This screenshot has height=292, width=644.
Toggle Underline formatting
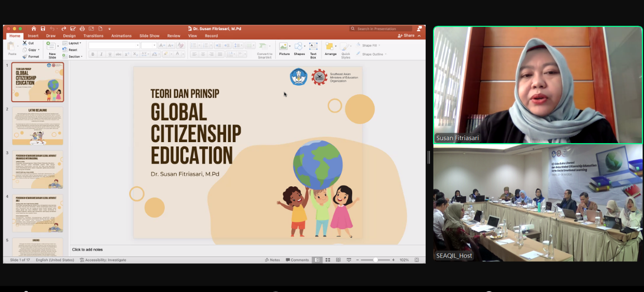pos(110,54)
